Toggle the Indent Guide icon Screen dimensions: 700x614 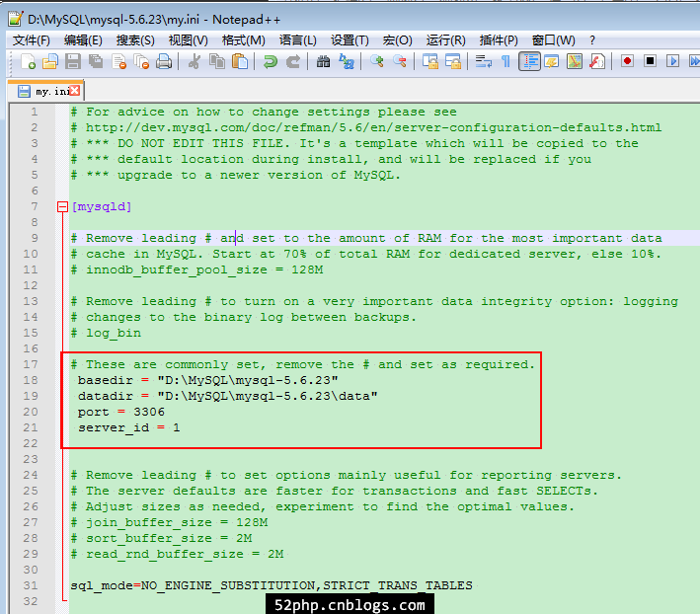529,61
